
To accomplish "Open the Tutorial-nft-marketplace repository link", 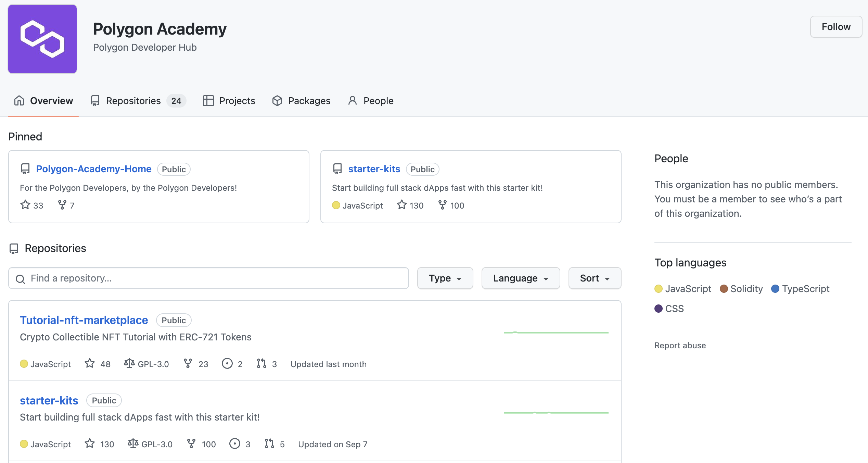I will (84, 320).
